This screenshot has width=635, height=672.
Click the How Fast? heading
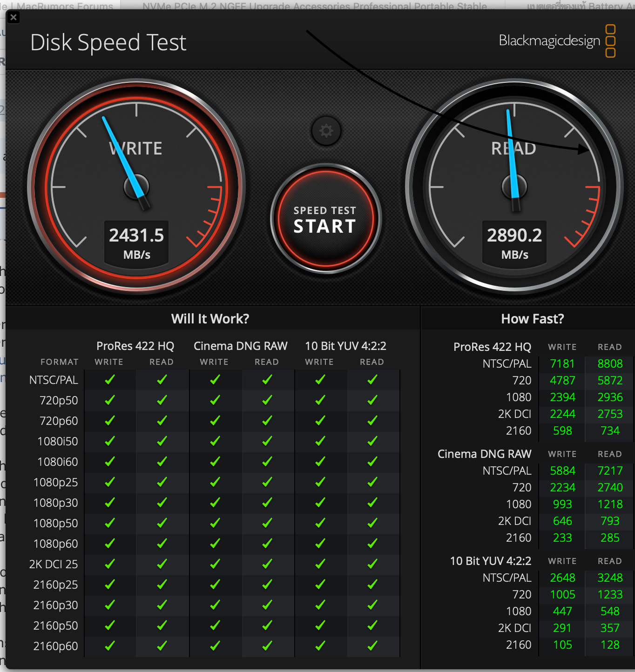533,319
